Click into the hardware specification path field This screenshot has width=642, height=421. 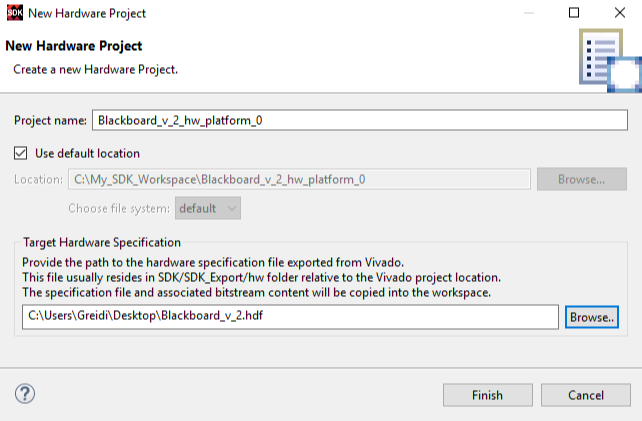point(289,317)
